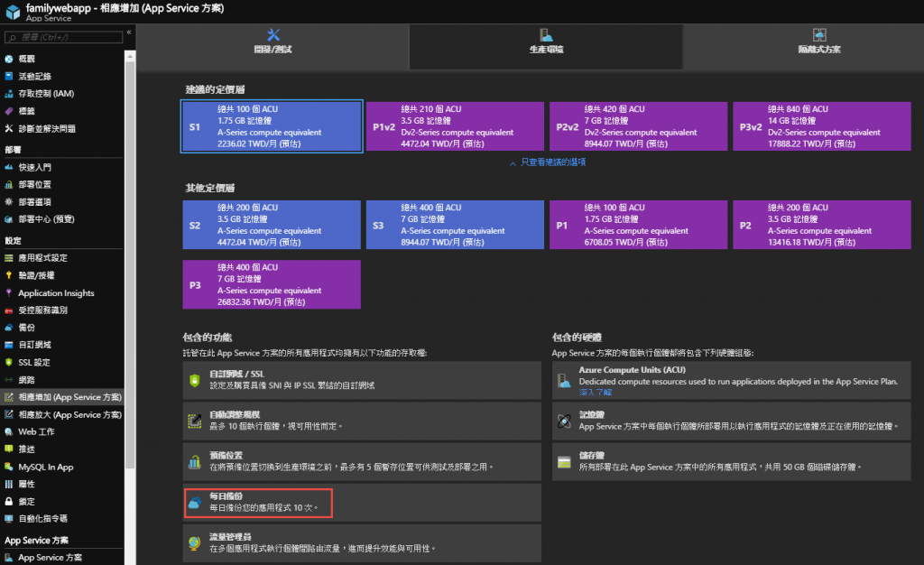
Task: Open 受控服務識別 icon
Action: coord(9,310)
